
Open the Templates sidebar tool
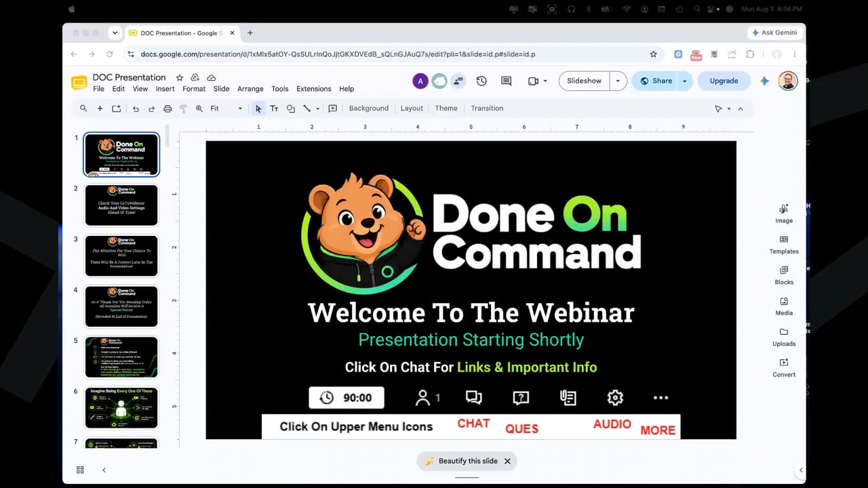784,245
